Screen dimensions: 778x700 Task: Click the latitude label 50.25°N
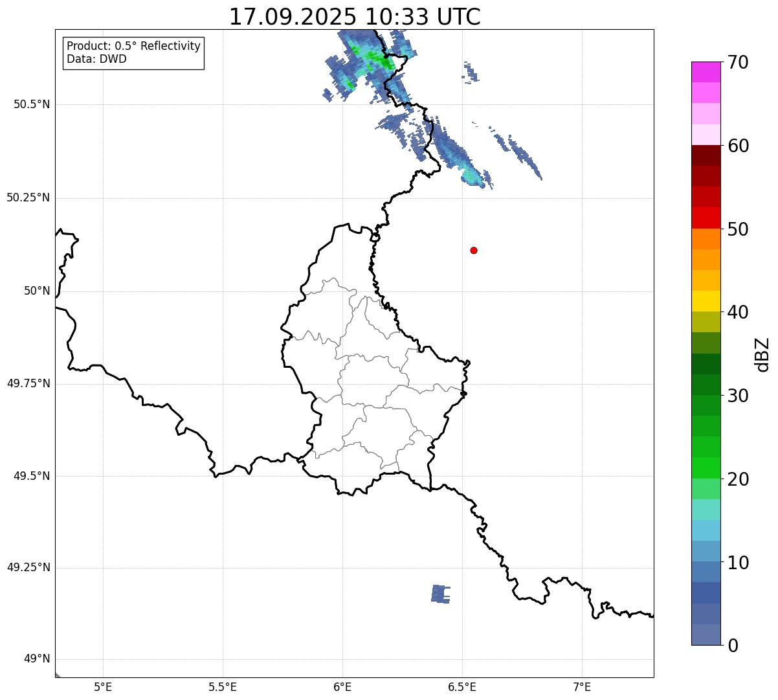tap(28, 198)
